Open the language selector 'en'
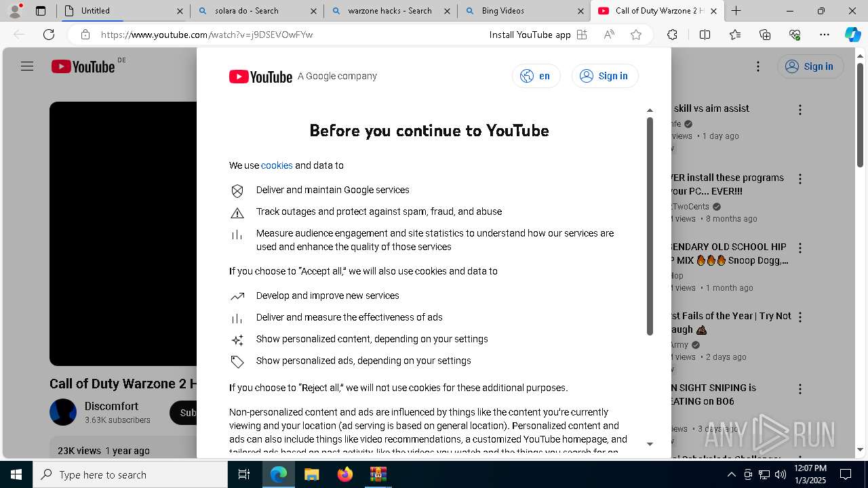Image resolution: width=868 pixels, height=488 pixels. click(536, 76)
